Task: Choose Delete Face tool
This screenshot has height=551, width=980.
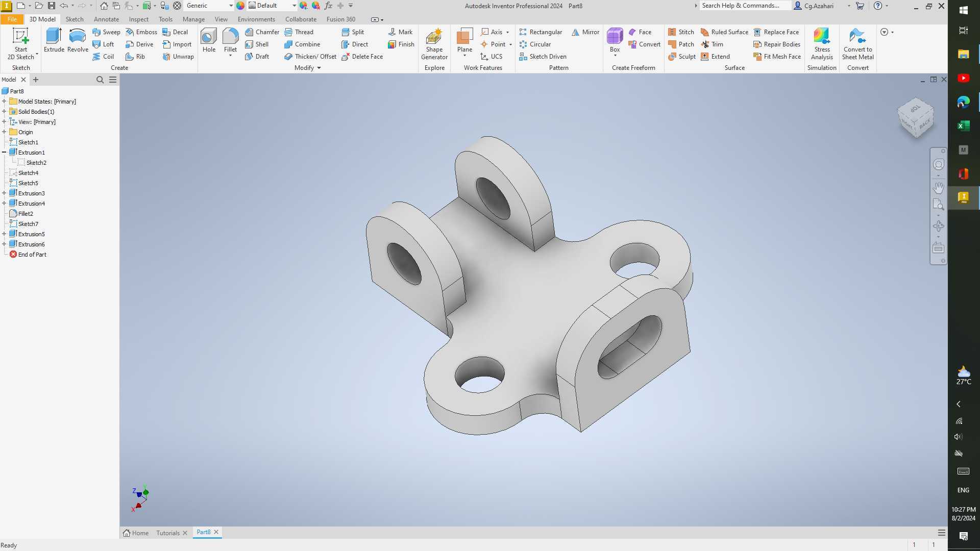Action: (362, 57)
